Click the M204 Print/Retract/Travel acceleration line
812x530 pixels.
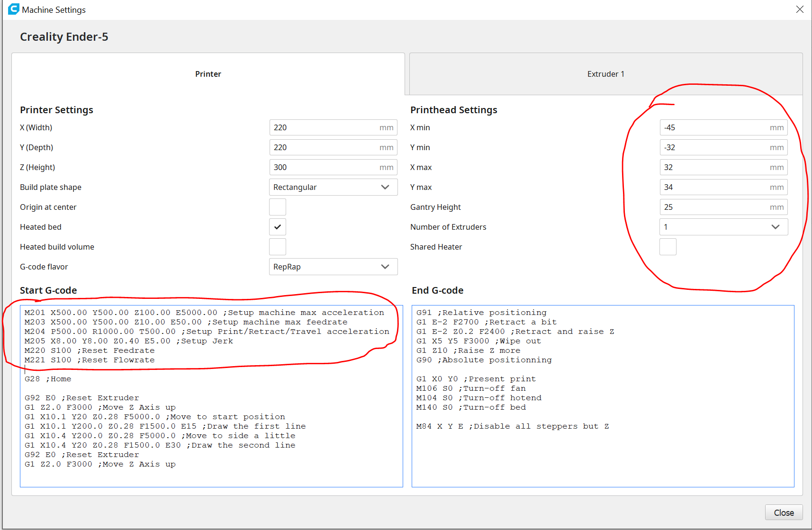207,332
